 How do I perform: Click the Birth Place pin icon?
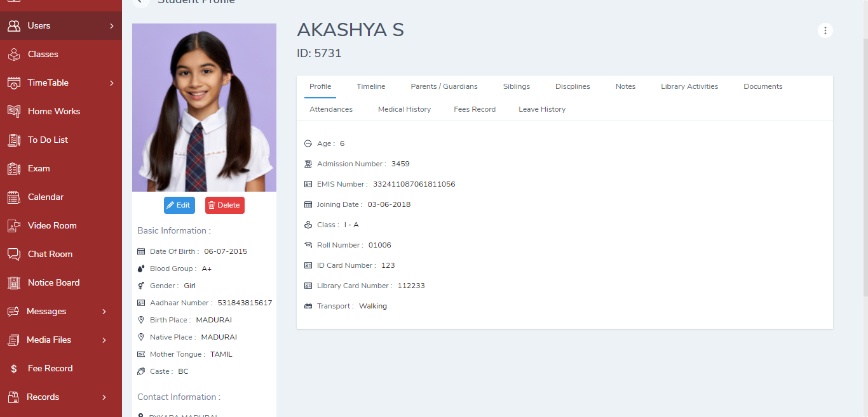(x=141, y=321)
